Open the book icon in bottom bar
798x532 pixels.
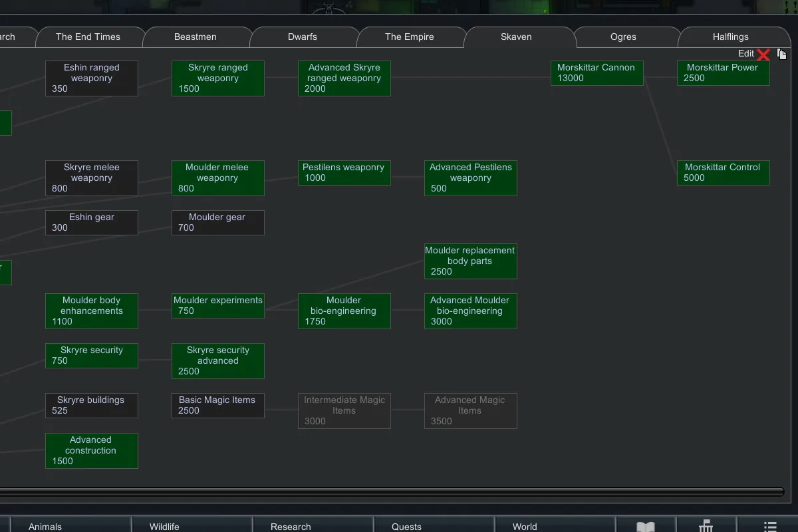[645, 526]
